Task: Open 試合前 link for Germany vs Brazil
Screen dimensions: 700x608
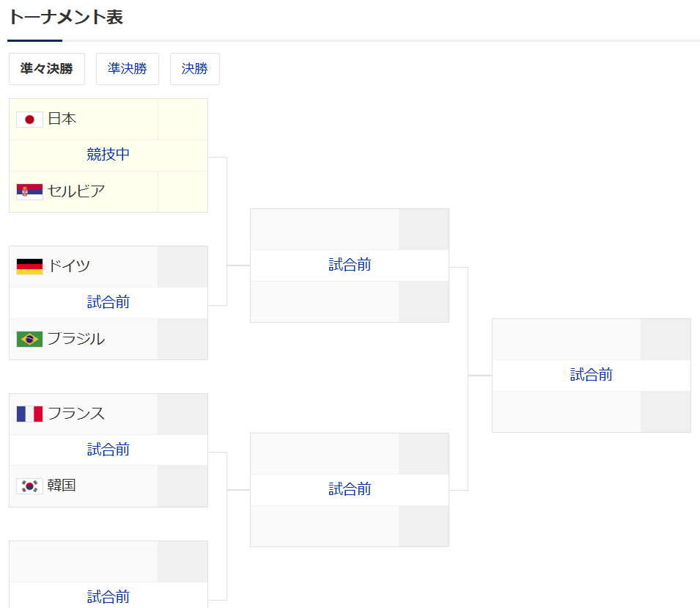Action: pos(108,302)
